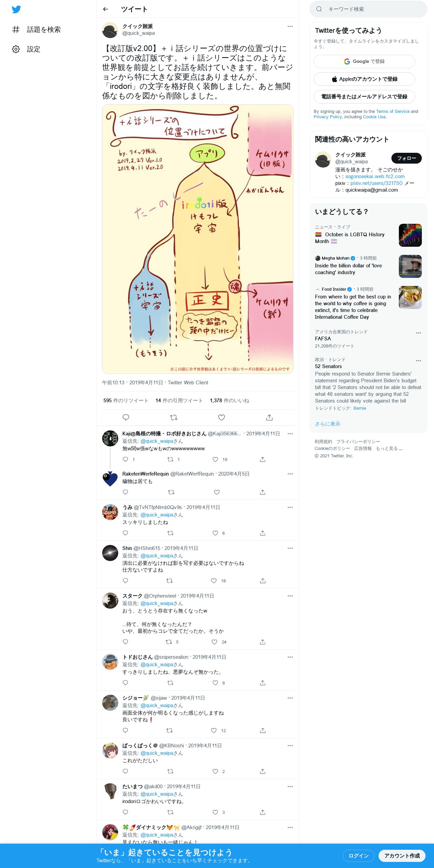Like the reply by Shin @HShin615
The image size is (434, 868).
(x=214, y=581)
